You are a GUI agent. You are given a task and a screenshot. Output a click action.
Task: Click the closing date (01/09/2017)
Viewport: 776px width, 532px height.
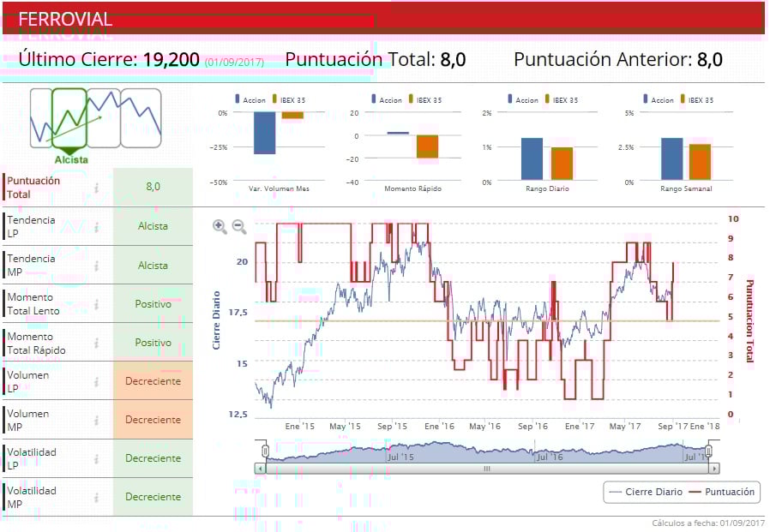(234, 63)
